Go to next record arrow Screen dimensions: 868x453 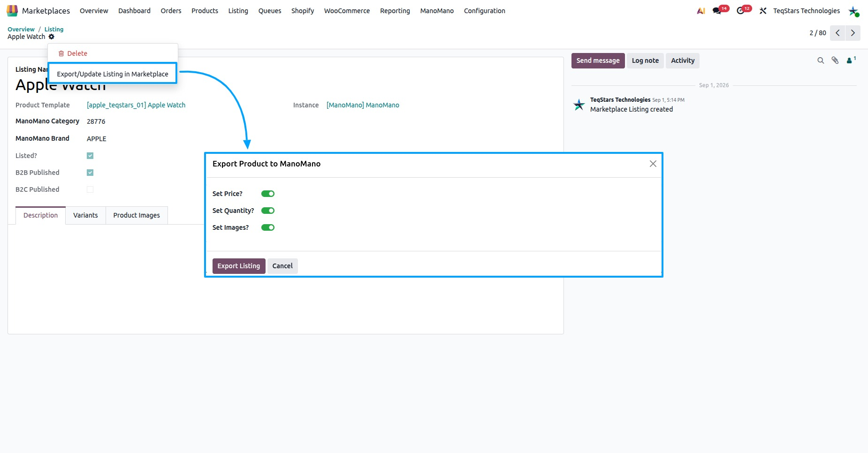[x=853, y=33]
